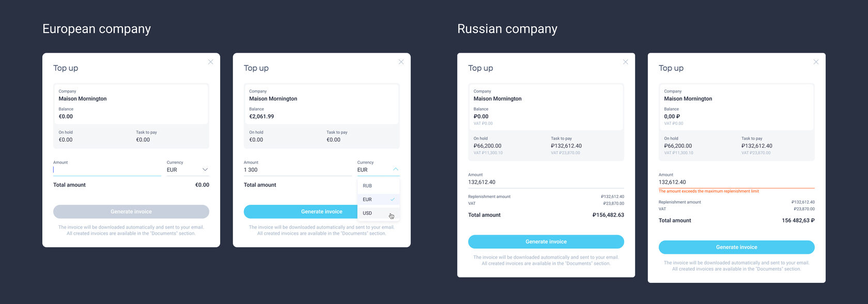Click the checkmark icon beside EUR
Viewport: 868px width, 304px height.
[393, 200]
